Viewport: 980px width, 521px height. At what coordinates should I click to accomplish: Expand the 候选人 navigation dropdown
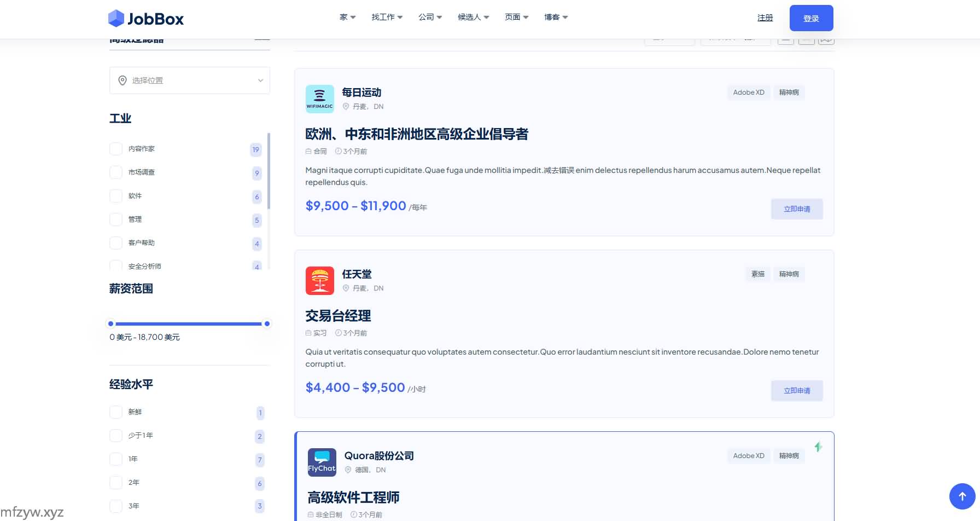(473, 18)
